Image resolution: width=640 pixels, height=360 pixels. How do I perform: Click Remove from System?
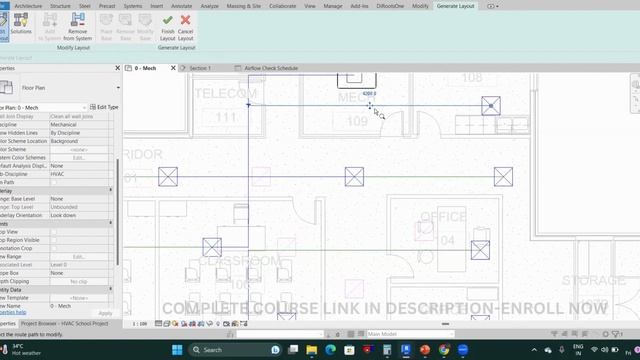(x=78, y=27)
